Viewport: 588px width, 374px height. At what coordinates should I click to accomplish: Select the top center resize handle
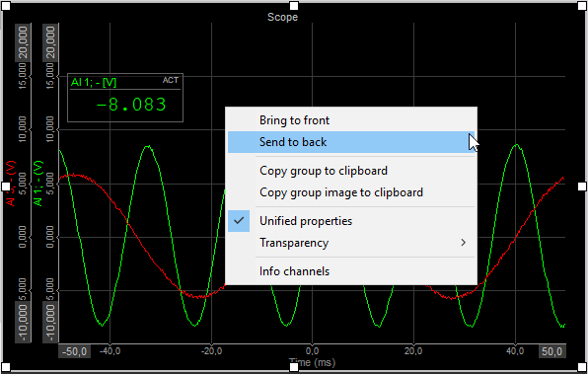tap(294, 6)
